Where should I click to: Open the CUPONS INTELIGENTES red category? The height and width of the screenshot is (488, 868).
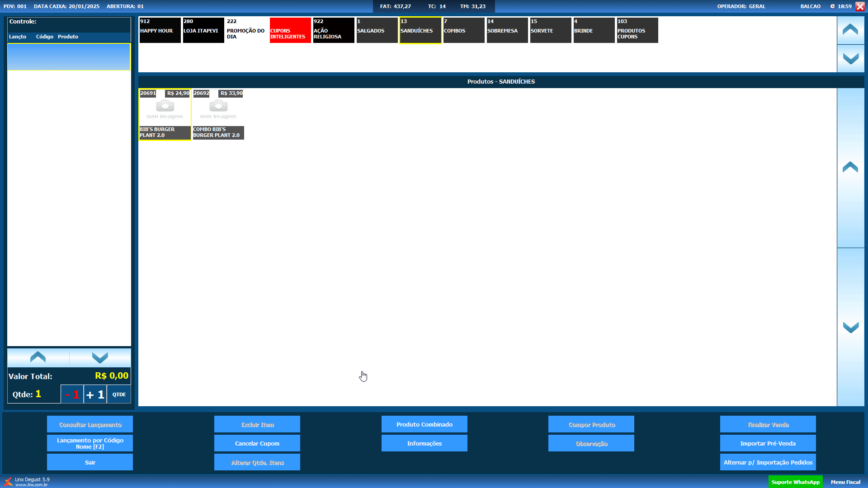290,30
